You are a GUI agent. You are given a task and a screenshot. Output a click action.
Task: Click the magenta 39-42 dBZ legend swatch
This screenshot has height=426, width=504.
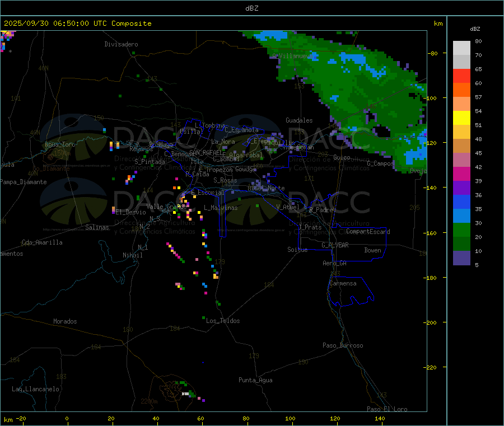pos(461,174)
